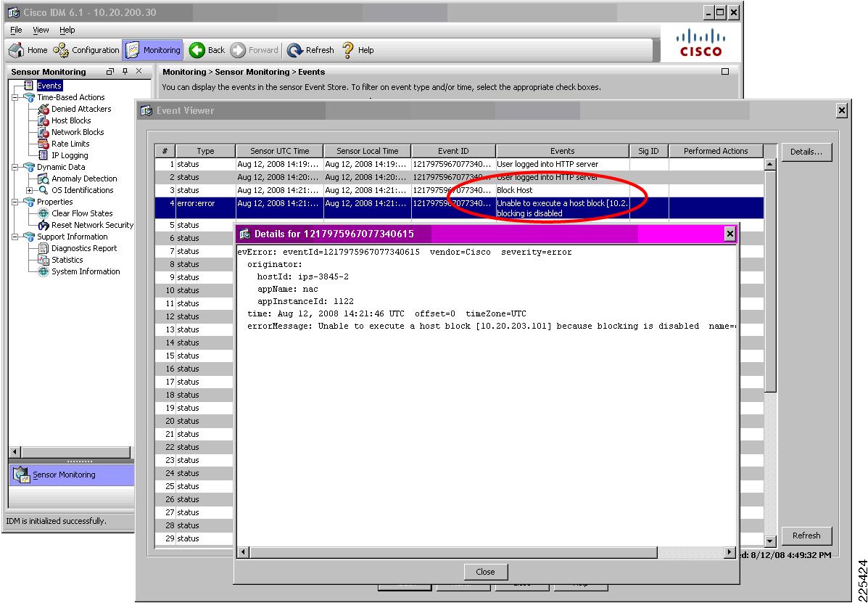Open Denied Attackers tree item
The width and height of the screenshot is (868, 603).
click(x=80, y=109)
